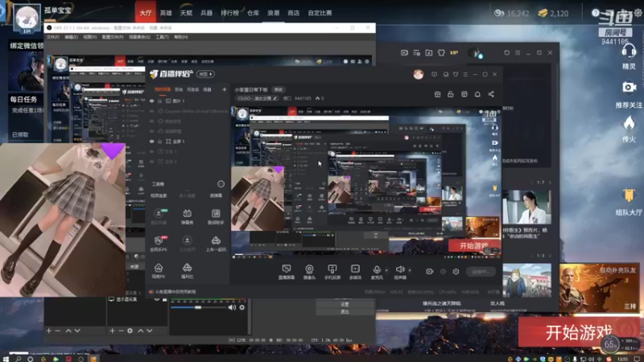This screenshot has width=644, height=362.
Task: Toggle eye visibility for 全屏 1 source
Action: (151, 142)
